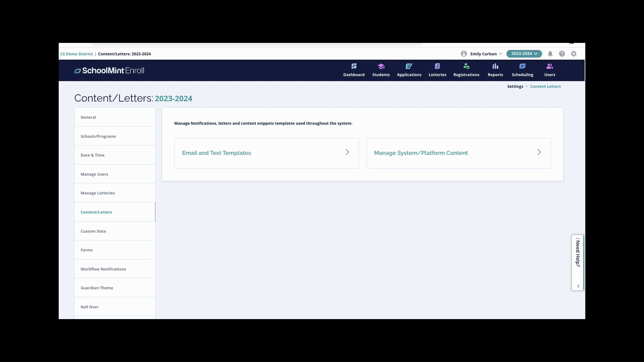Image resolution: width=644 pixels, height=362 pixels.
Task: Select Forms in the sidebar
Action: tap(115, 250)
